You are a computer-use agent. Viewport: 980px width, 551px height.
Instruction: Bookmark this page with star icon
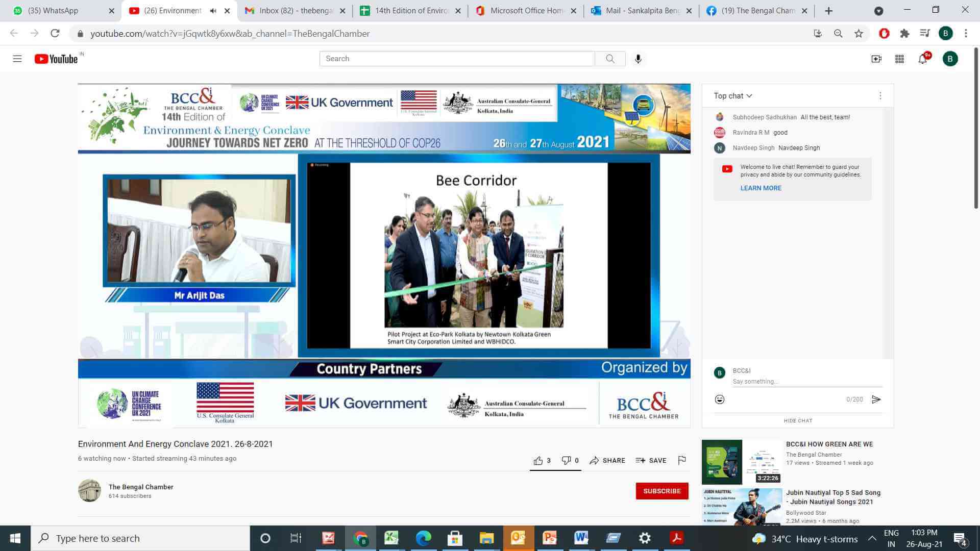tap(859, 34)
